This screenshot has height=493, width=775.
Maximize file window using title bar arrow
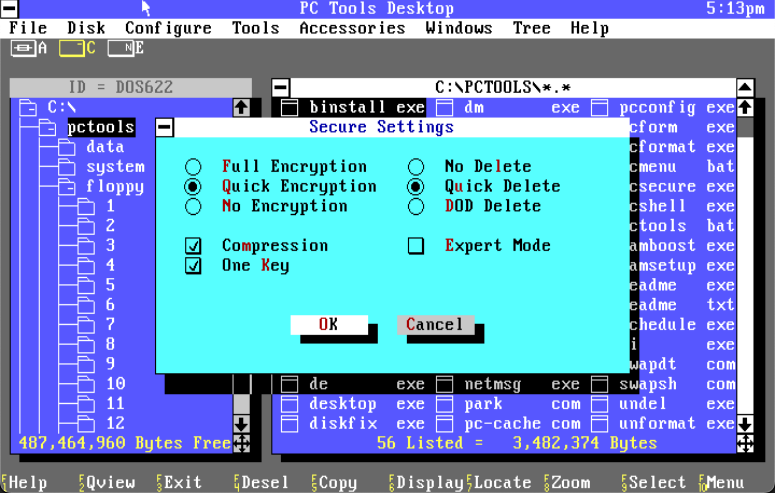745,88
